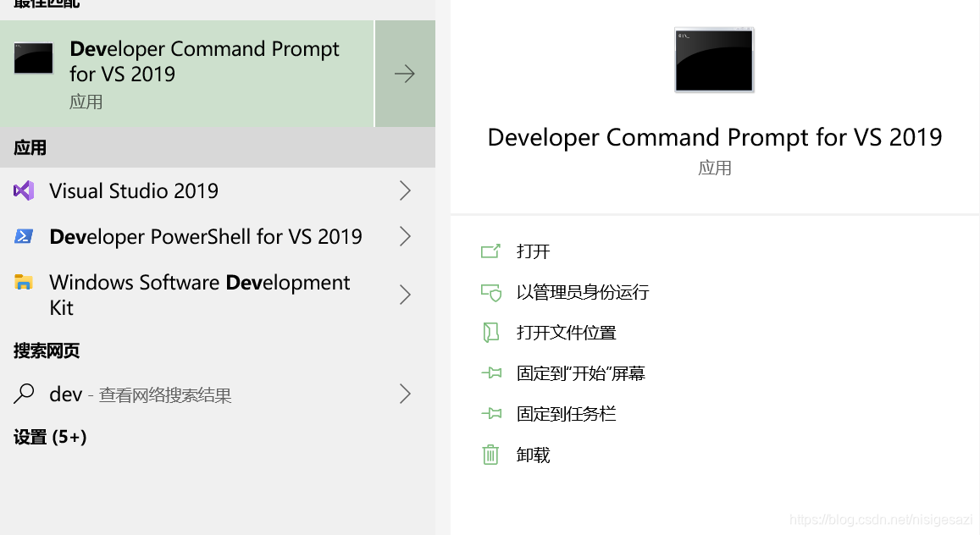Choose 打开文件位置 option

click(x=567, y=333)
